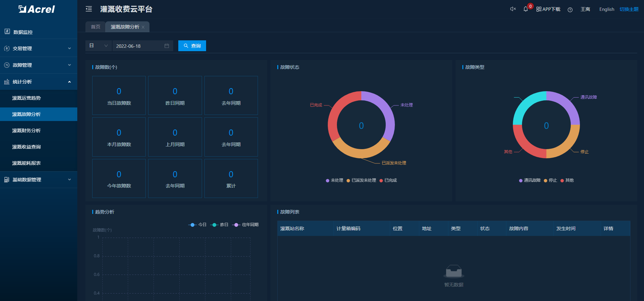The image size is (644, 301).
Task: Collapse the sidebar with the hamburger icon
Action: [x=89, y=9]
